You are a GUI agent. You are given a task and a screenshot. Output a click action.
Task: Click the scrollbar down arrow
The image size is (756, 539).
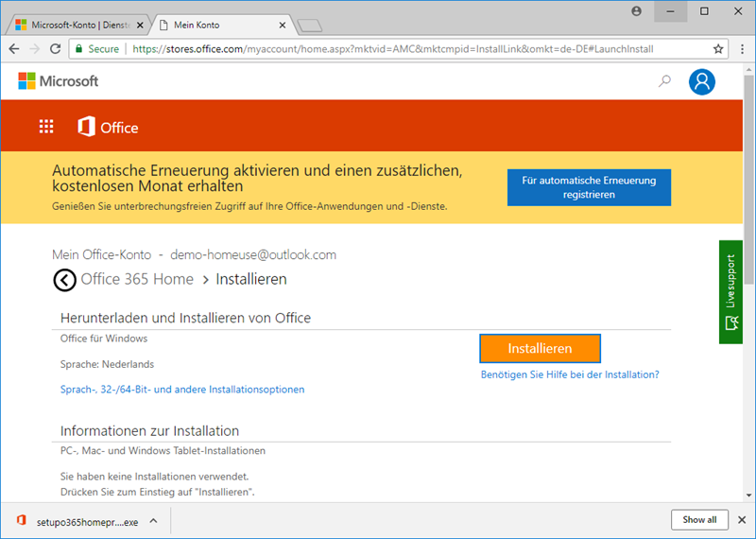point(748,496)
